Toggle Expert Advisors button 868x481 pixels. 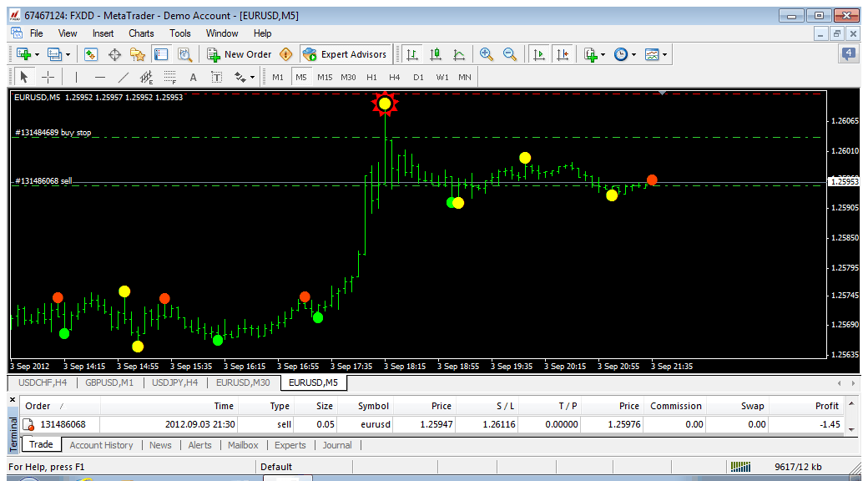(x=346, y=54)
